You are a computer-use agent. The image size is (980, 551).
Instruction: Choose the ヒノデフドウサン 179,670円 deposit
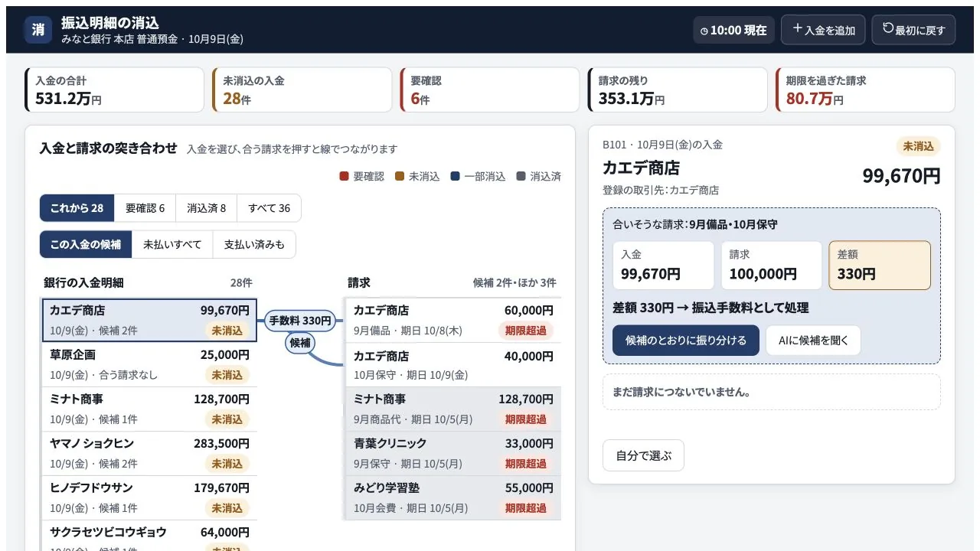(149, 497)
